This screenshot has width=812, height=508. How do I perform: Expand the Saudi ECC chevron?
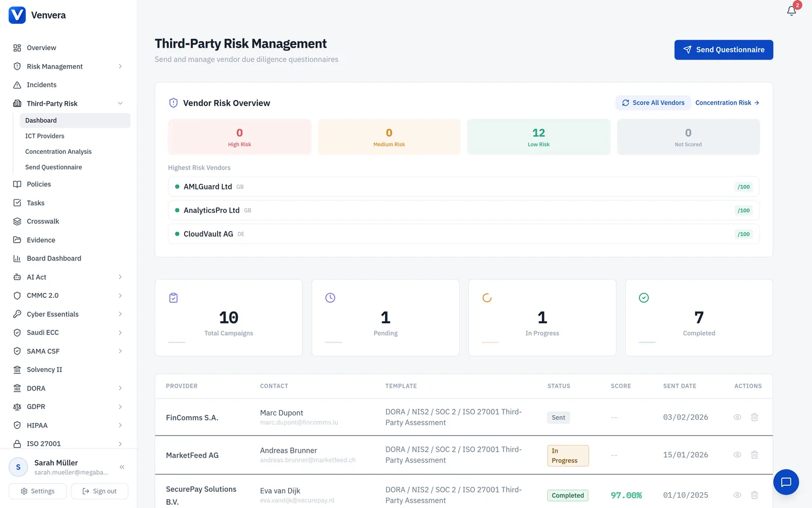pos(120,333)
